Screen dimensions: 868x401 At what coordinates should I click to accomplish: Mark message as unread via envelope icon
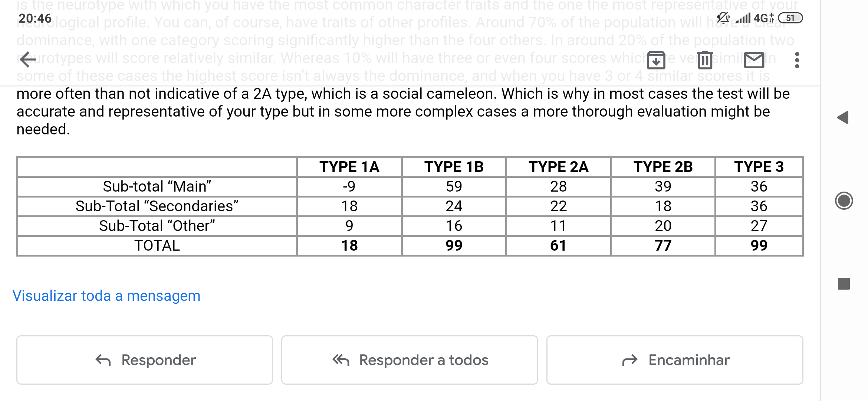pyautogui.click(x=754, y=60)
